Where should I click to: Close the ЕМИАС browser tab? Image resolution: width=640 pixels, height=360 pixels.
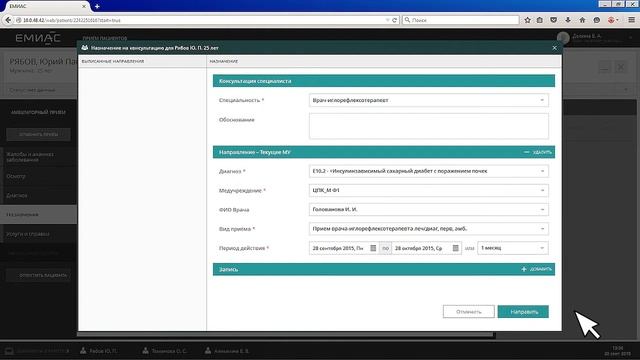84,6
